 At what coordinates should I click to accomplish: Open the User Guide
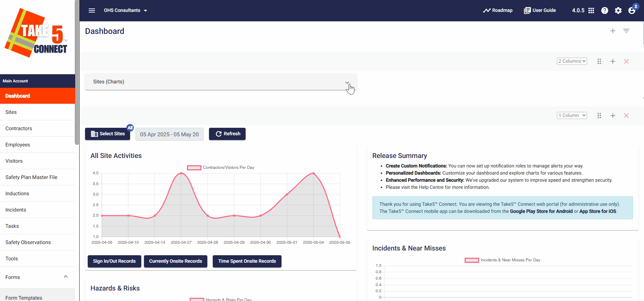[x=540, y=11]
